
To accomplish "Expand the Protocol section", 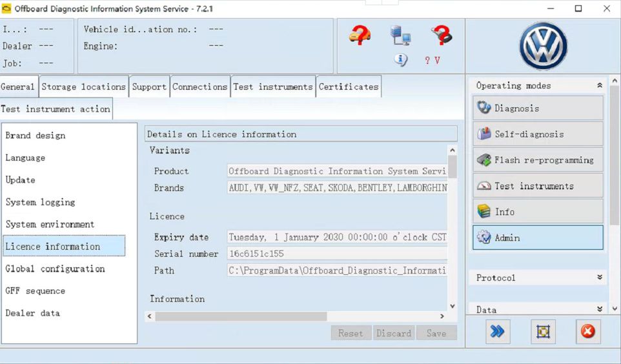I will [x=600, y=278].
